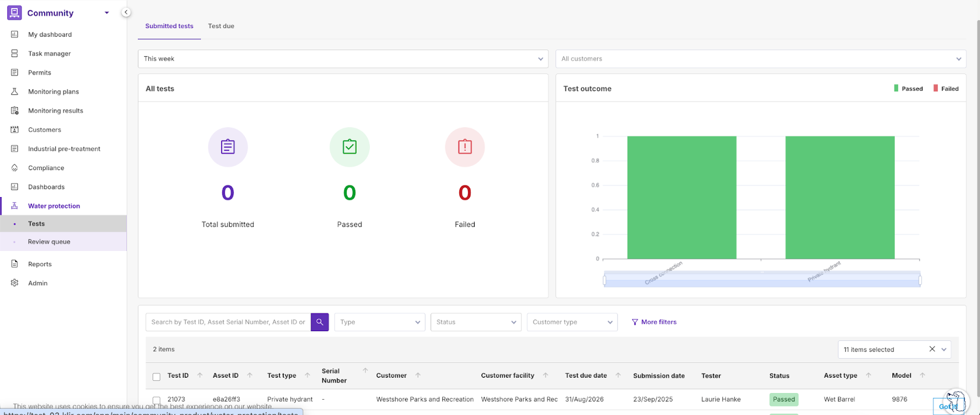Screen dimensions: 980x415
Task: Click the purple search magnifier button
Action: tap(320, 322)
